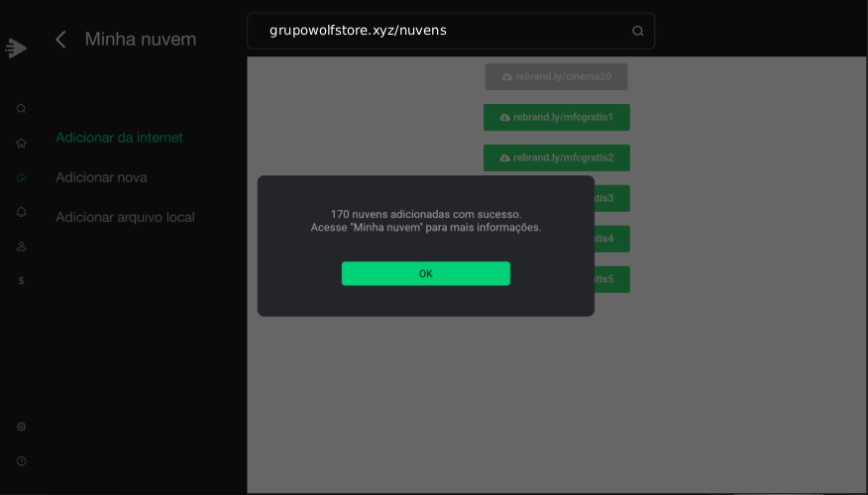The image size is (868, 495).
Task: Select the green cloud icon in sidebar
Action: tap(21, 177)
